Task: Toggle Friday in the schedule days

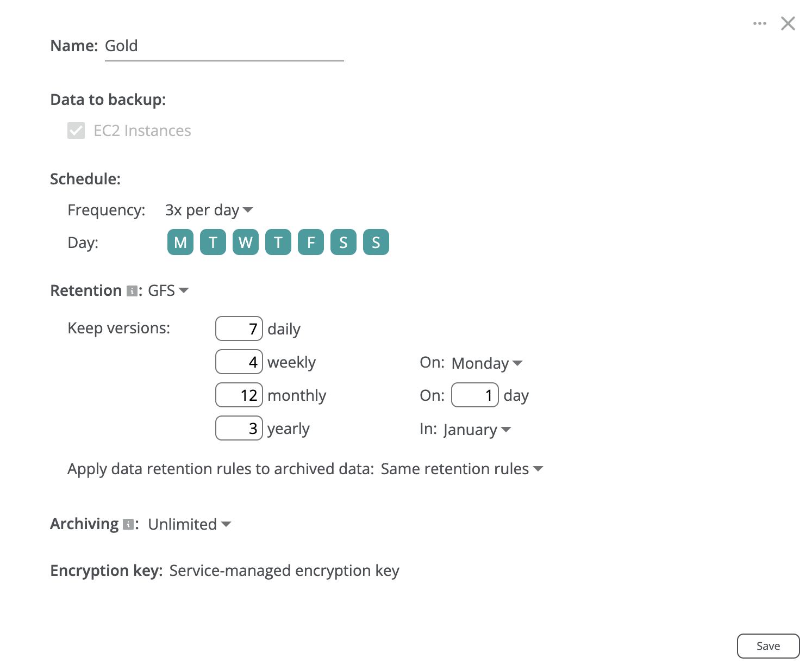Action: [x=311, y=243]
